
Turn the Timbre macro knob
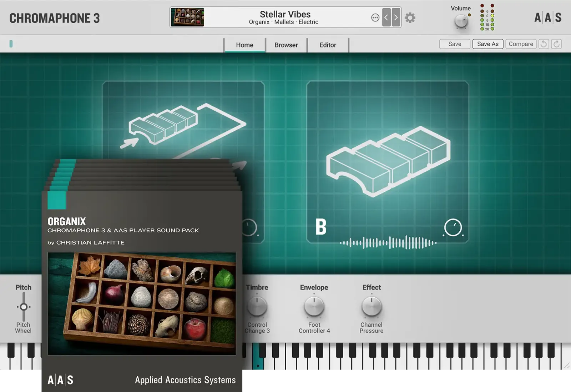(x=257, y=306)
